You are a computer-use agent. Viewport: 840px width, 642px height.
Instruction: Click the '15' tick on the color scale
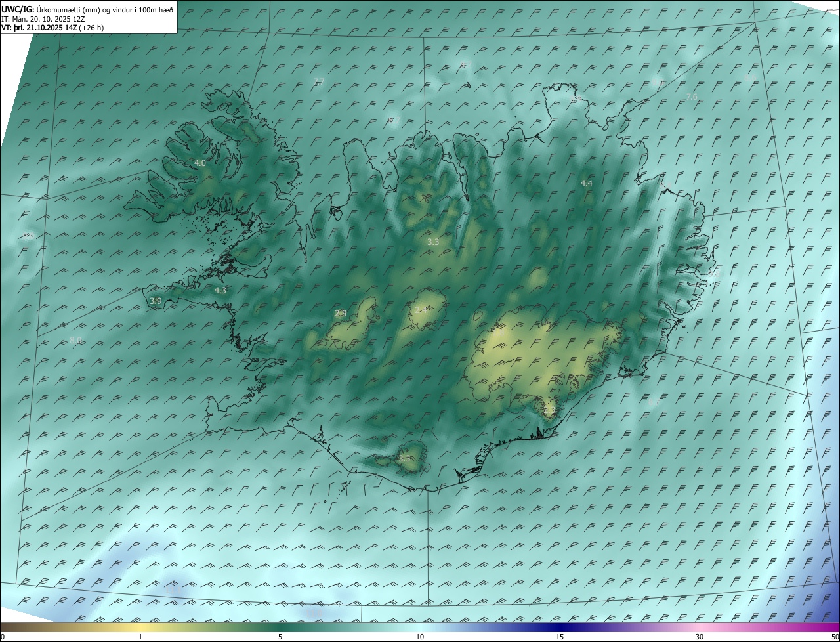tap(560, 637)
